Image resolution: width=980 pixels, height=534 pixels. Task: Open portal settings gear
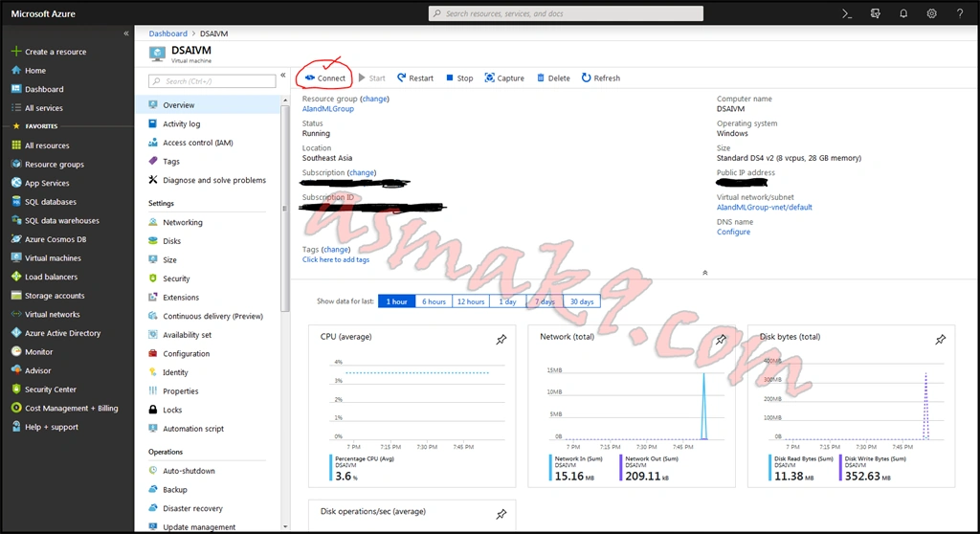(931, 13)
